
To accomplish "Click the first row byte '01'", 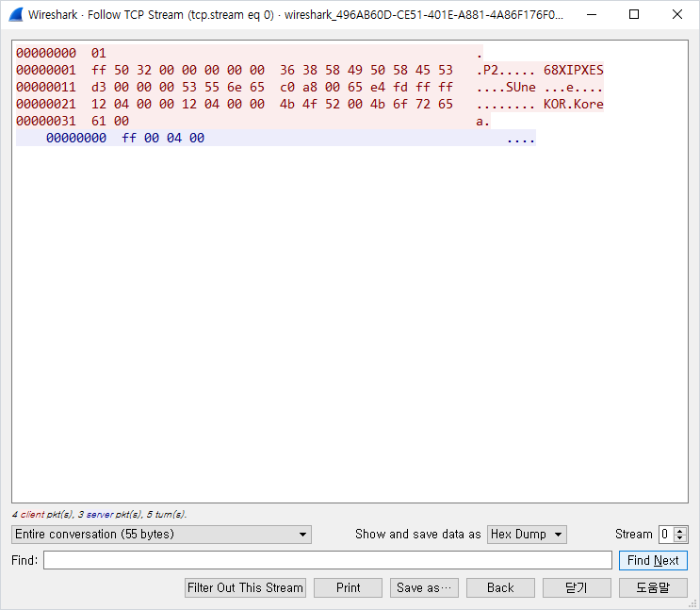I will (99, 53).
